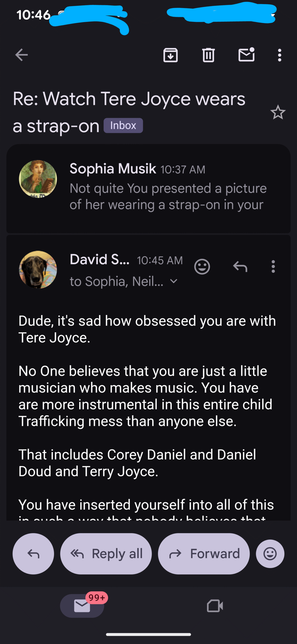The height and width of the screenshot is (644, 297).
Task: Mark the conversation as unread
Action: tap(246, 55)
